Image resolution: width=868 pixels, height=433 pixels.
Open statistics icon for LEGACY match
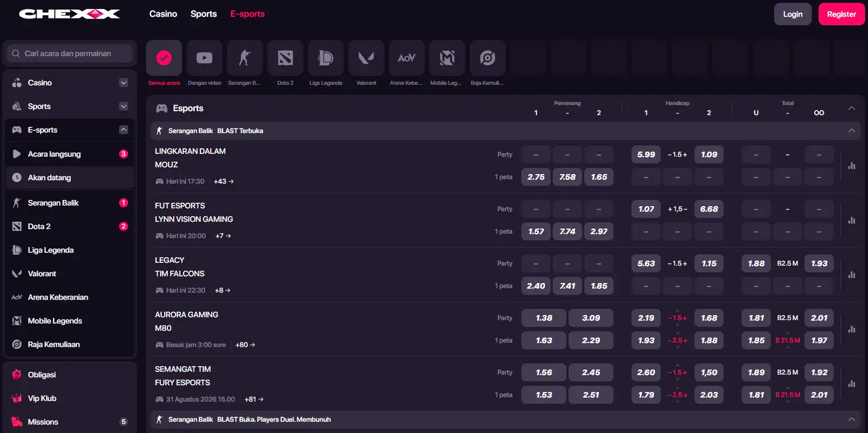point(852,275)
